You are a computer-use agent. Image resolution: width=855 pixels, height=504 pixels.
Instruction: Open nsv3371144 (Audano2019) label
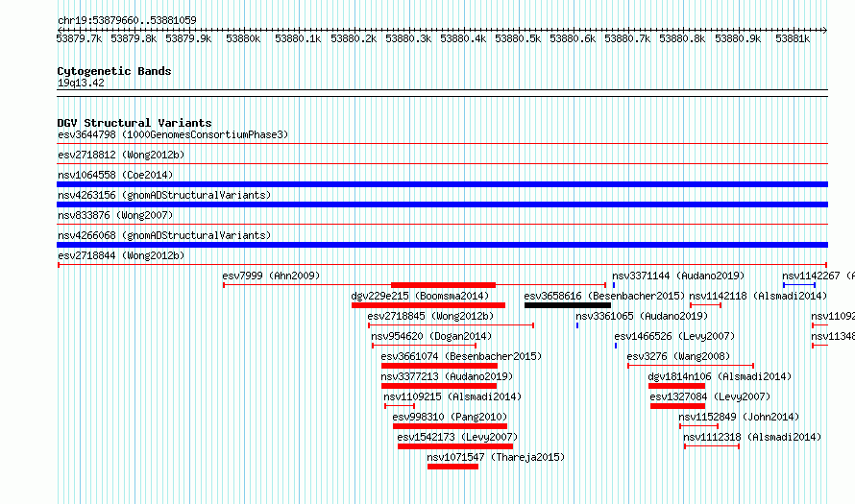(x=678, y=276)
